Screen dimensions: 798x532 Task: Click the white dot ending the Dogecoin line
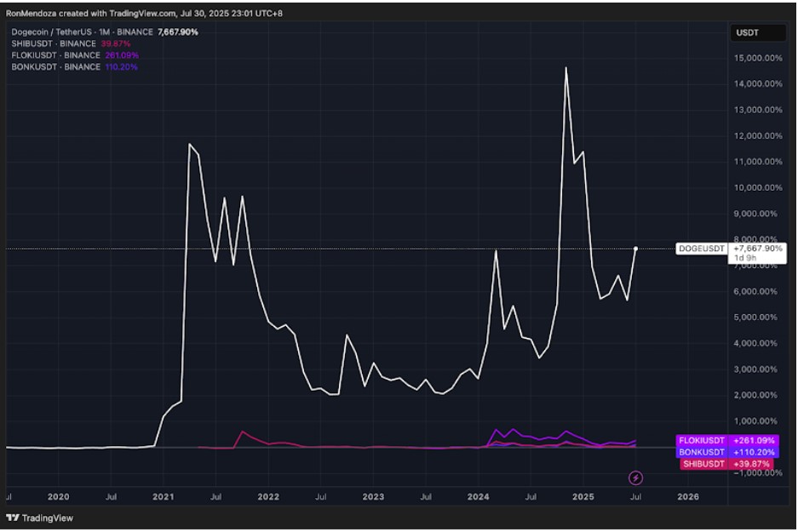pyautogui.click(x=635, y=249)
